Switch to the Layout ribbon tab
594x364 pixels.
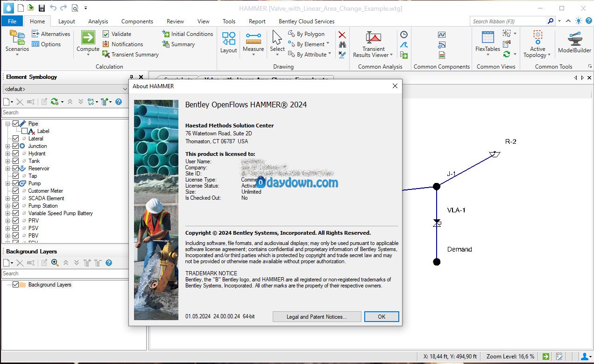coord(67,21)
